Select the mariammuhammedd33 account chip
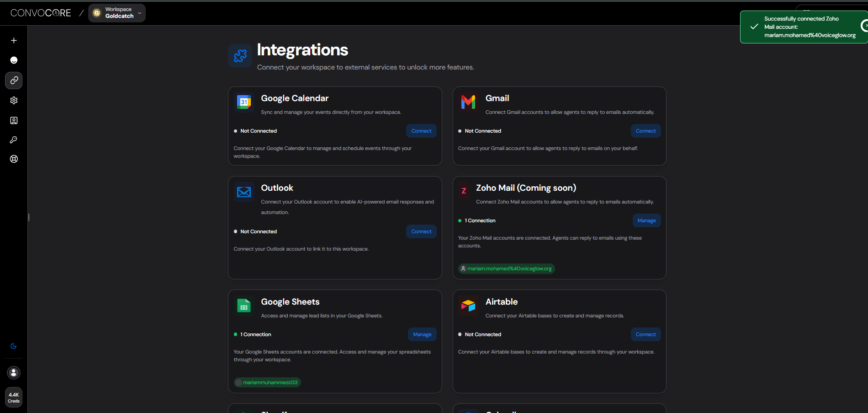The height and width of the screenshot is (413, 868). pos(267,382)
